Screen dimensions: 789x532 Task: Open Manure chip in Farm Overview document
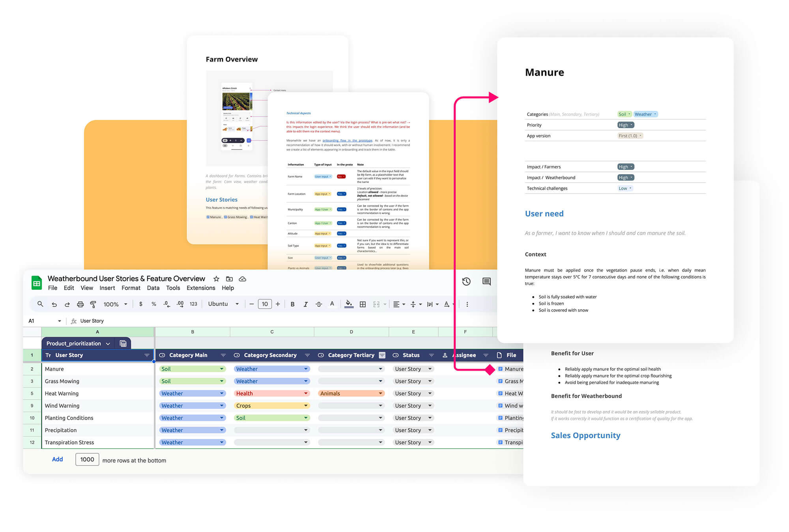coord(214,217)
